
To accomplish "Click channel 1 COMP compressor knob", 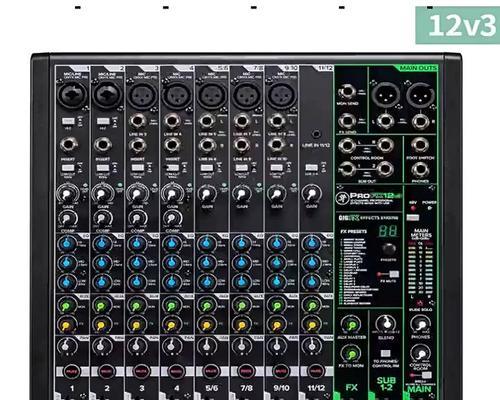I will pyautogui.click(x=68, y=219).
